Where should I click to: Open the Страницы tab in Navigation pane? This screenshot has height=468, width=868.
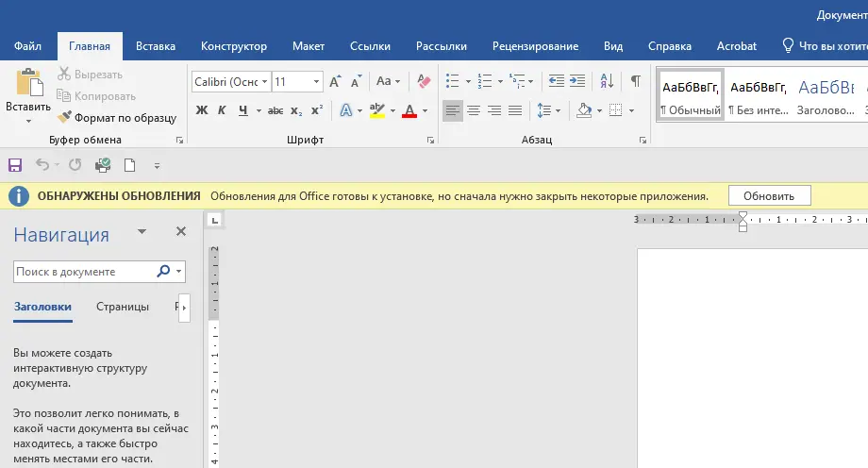pos(123,307)
